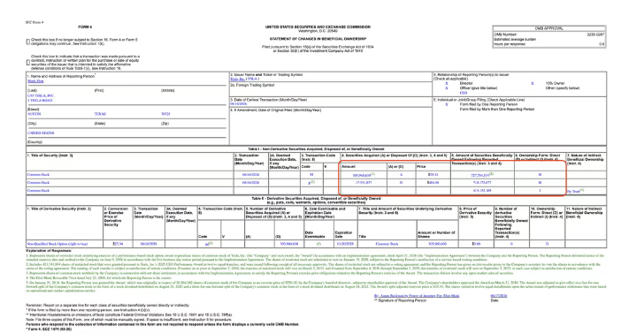Click the transaction code 'F' cell in Table I
644x334 pixels.
point(311,182)
